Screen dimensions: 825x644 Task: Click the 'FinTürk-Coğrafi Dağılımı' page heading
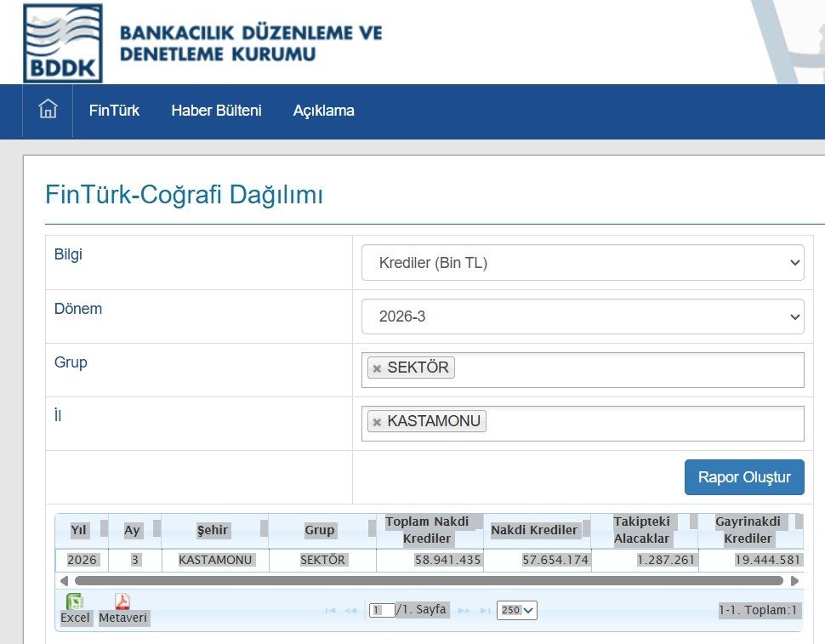(x=185, y=194)
